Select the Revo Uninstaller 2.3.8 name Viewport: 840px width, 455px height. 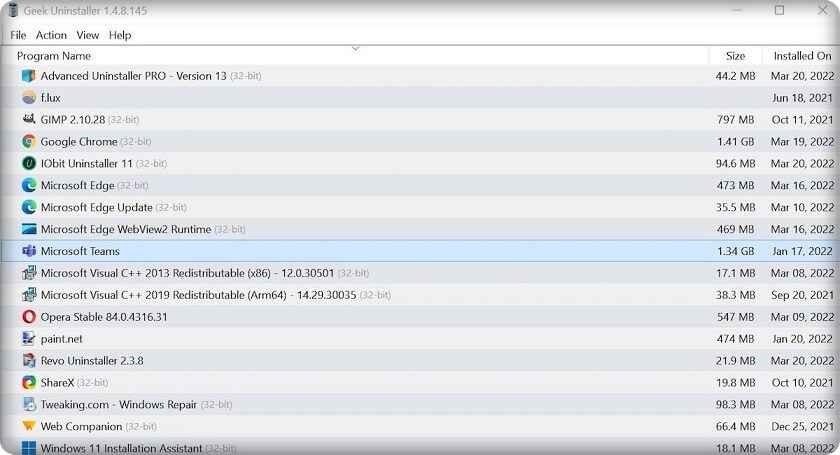(x=92, y=361)
